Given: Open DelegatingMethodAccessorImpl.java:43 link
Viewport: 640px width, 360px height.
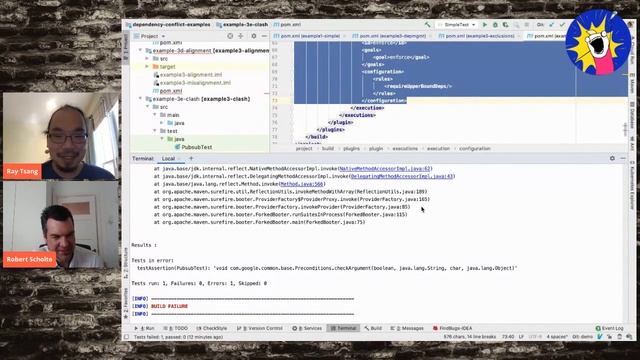Looking at the screenshot, I should (402, 176).
